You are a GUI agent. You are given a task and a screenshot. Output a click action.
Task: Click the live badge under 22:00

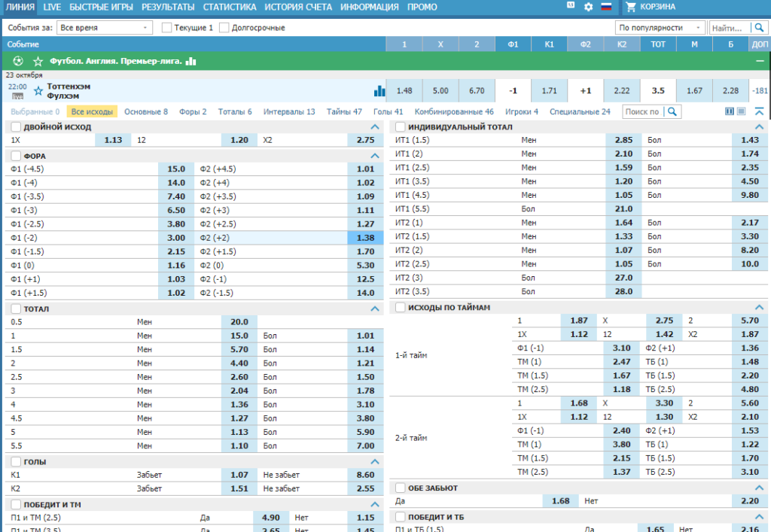18,96
